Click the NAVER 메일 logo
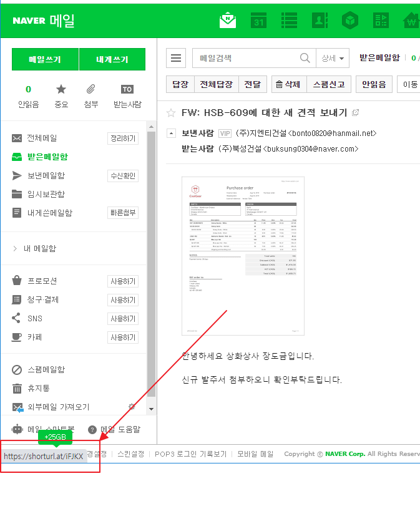This screenshot has width=420, height=514. [44, 21]
